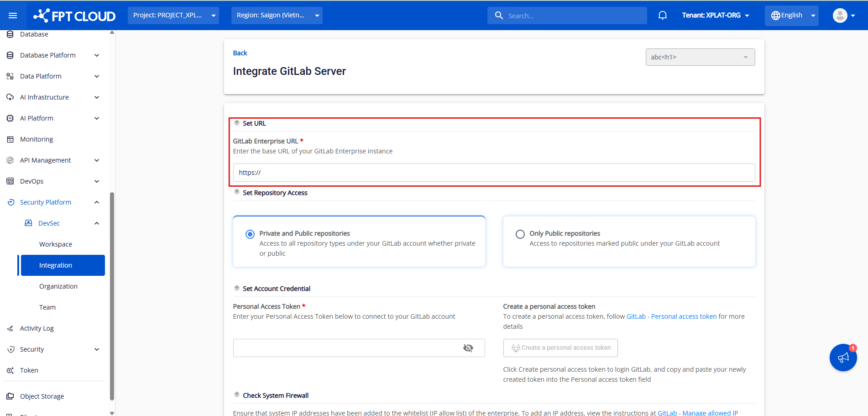Open the Project selector dropdown

pos(173,16)
